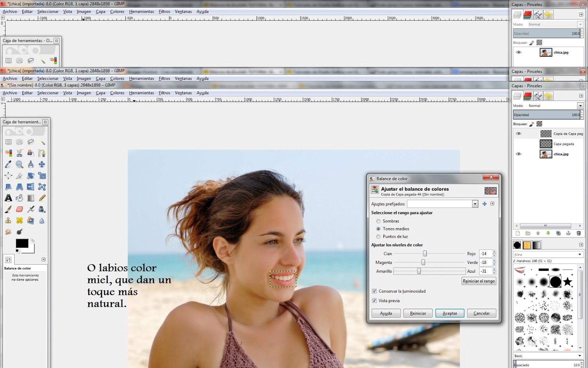Choose the Scale tool

[42, 176]
